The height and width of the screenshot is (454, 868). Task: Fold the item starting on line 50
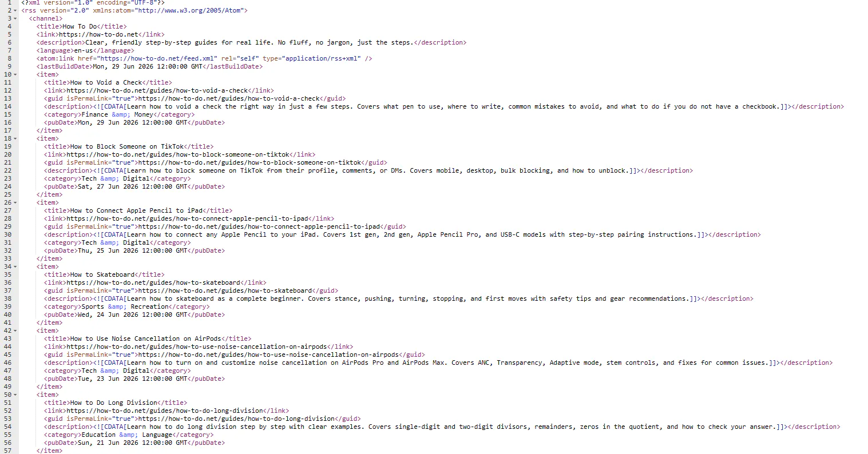pos(15,395)
